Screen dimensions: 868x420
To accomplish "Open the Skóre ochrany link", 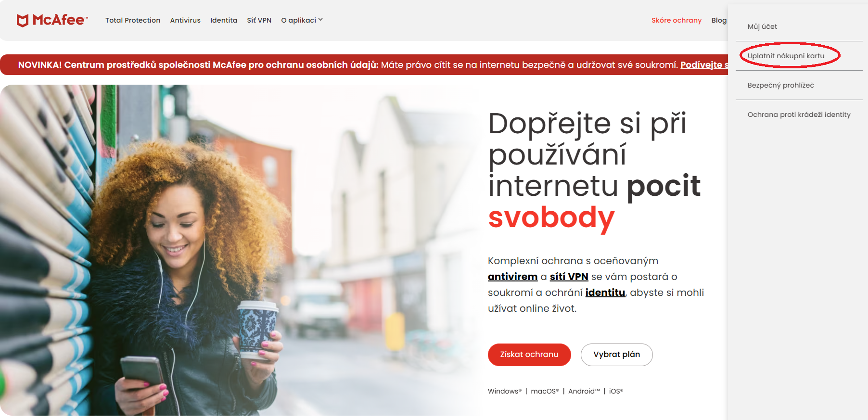I will (677, 20).
